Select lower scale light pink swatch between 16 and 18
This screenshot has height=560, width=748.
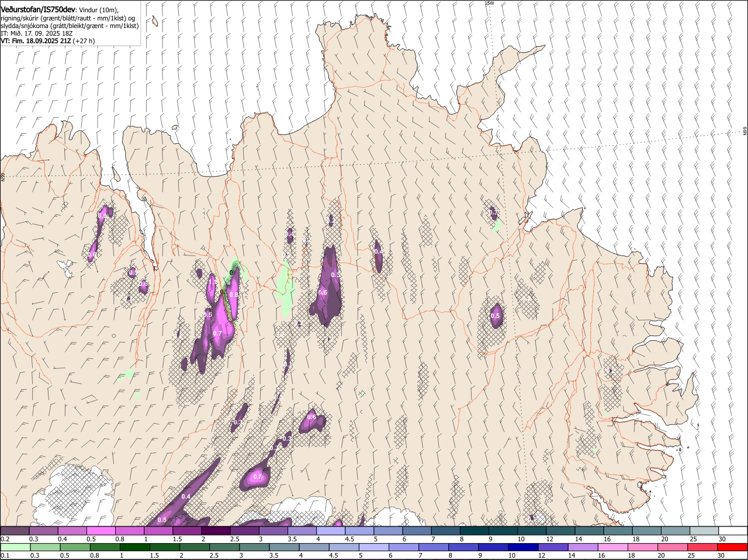click(x=613, y=547)
